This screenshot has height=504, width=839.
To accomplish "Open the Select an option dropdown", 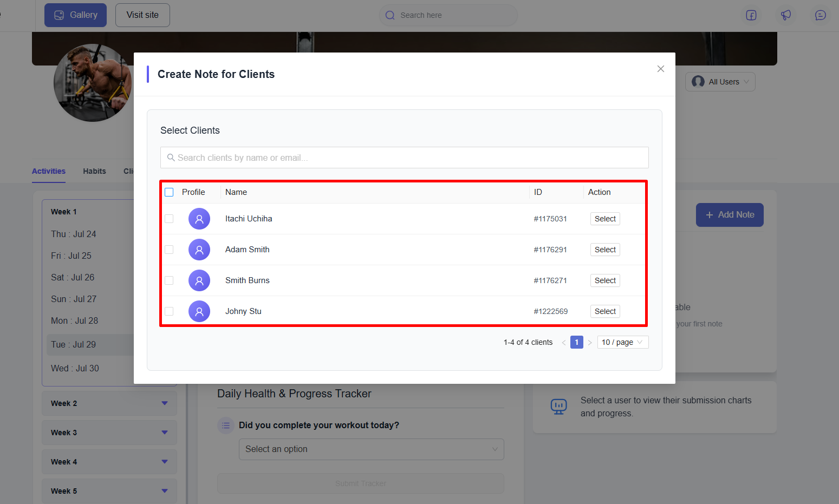I will [372, 449].
